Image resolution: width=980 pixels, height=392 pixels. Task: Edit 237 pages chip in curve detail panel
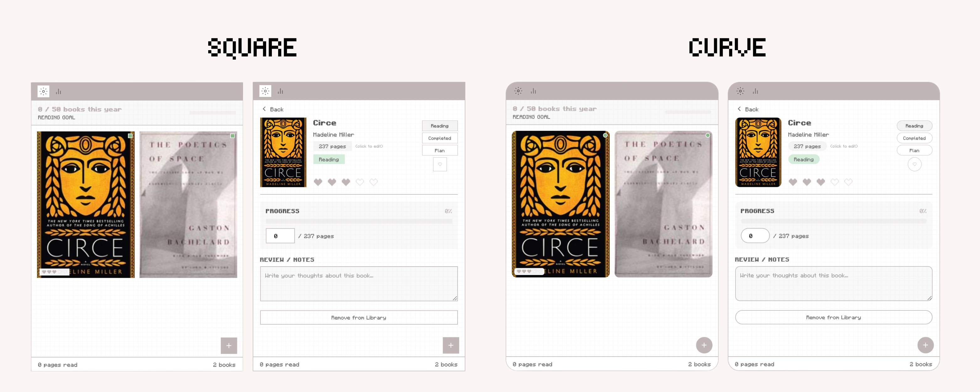pyautogui.click(x=807, y=146)
